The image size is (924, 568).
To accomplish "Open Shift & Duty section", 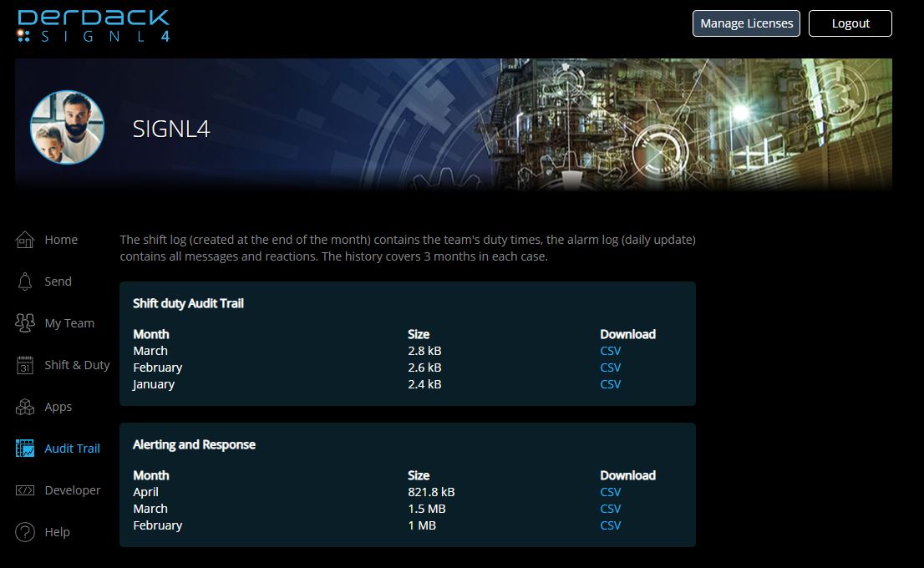I will pos(77,365).
